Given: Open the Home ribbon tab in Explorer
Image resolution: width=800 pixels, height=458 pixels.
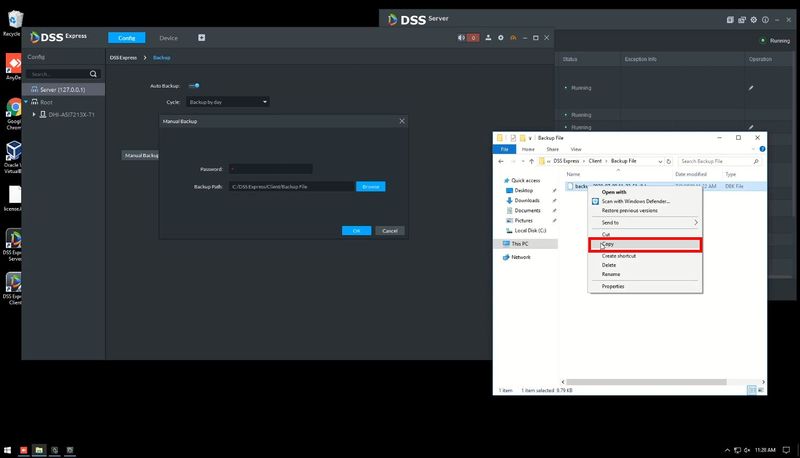Looking at the screenshot, I should (x=528, y=149).
